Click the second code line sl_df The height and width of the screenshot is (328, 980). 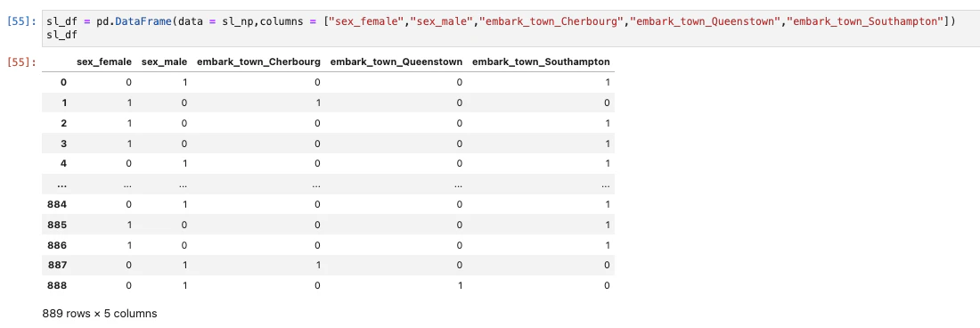(61, 35)
